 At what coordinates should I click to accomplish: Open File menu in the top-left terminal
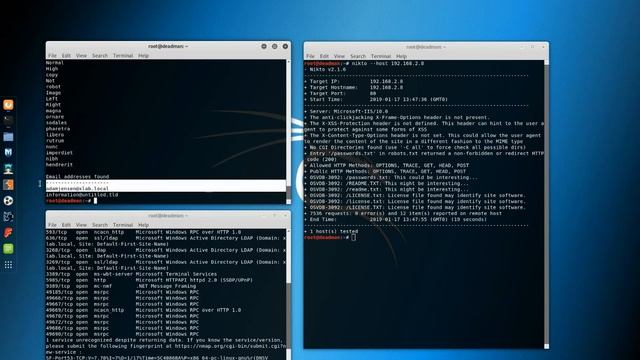click(52, 56)
